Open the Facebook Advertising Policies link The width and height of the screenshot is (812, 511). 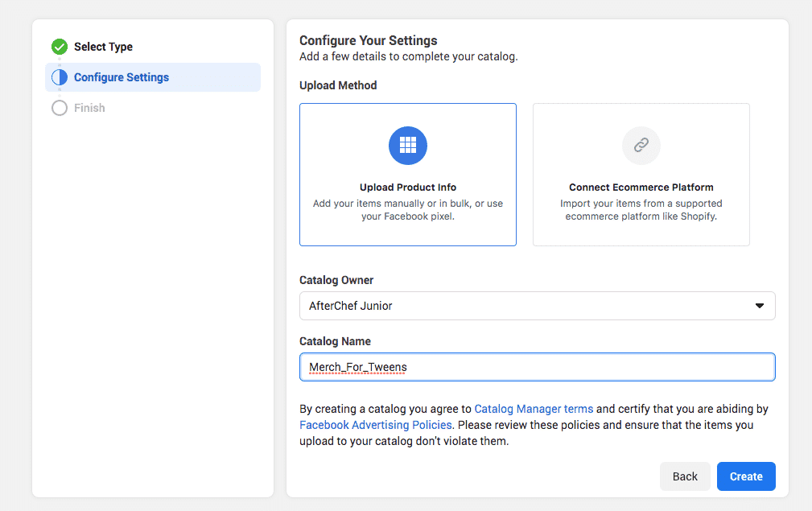376,425
